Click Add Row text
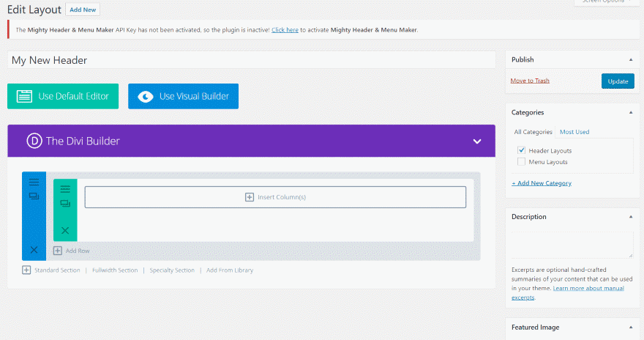Viewport: 644px width, 340px height. [78, 251]
